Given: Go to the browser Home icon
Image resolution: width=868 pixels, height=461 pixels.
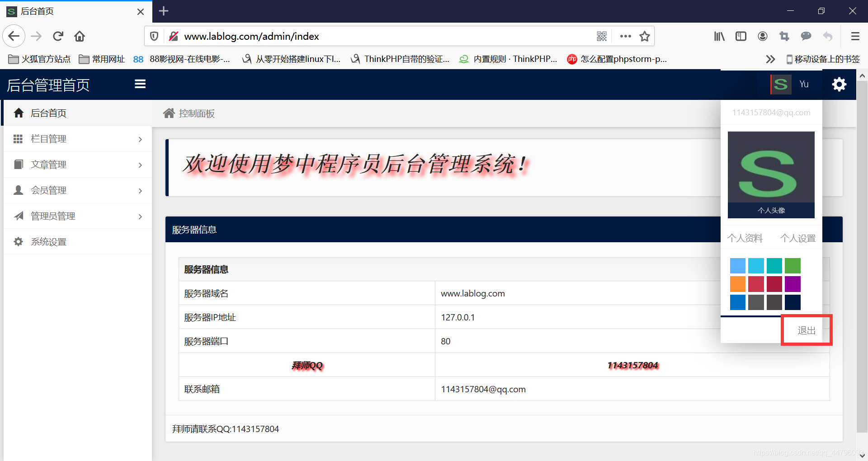Looking at the screenshot, I should point(80,36).
